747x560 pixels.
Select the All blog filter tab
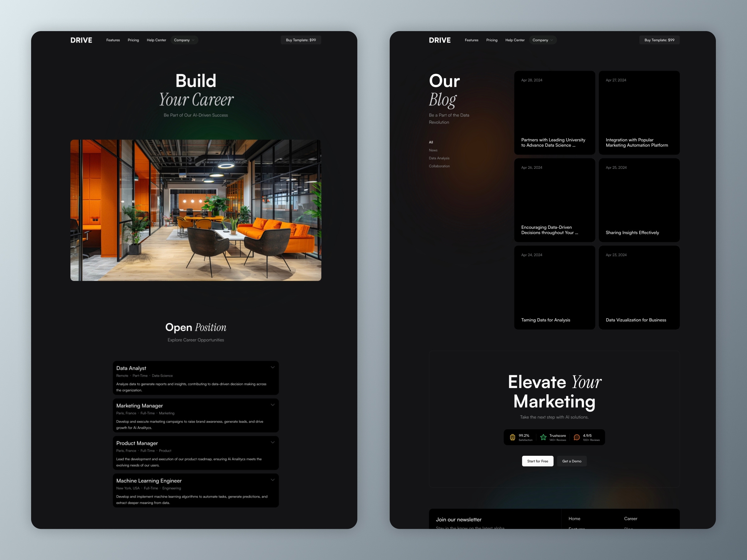[430, 142]
